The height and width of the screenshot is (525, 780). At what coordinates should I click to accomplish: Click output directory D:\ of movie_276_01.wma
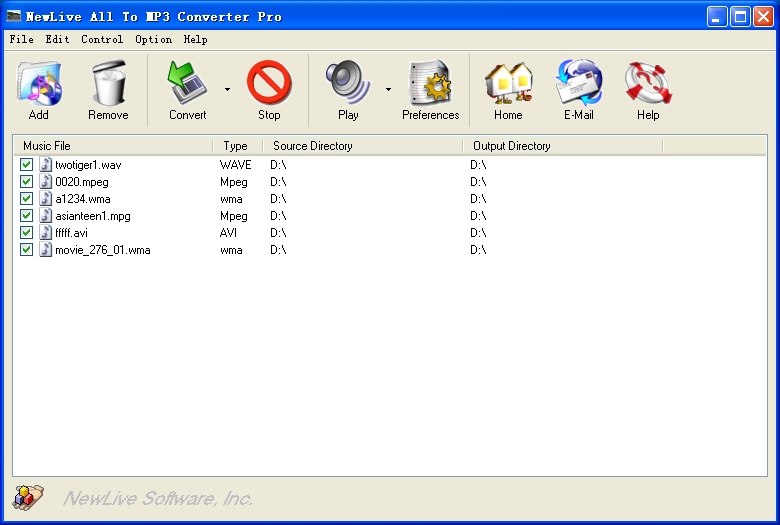click(x=478, y=249)
